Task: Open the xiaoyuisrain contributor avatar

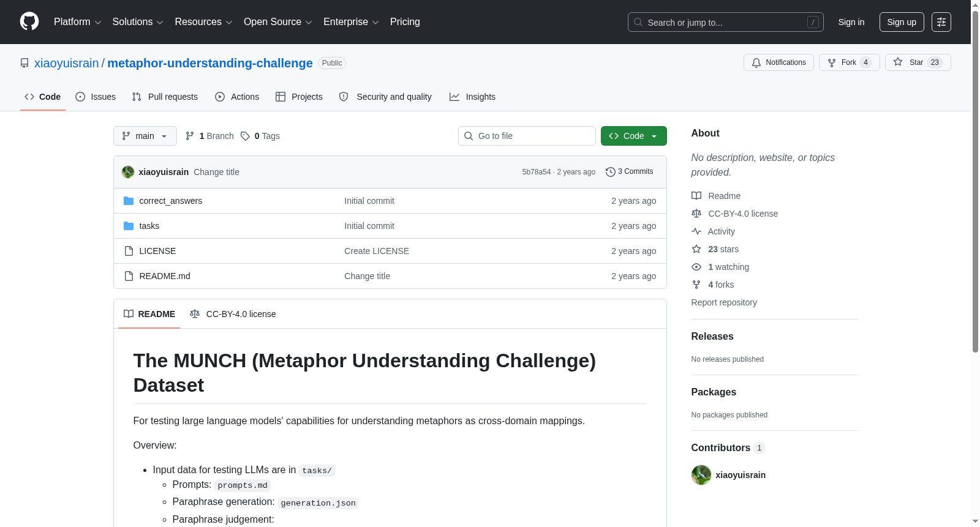Action: click(x=701, y=475)
